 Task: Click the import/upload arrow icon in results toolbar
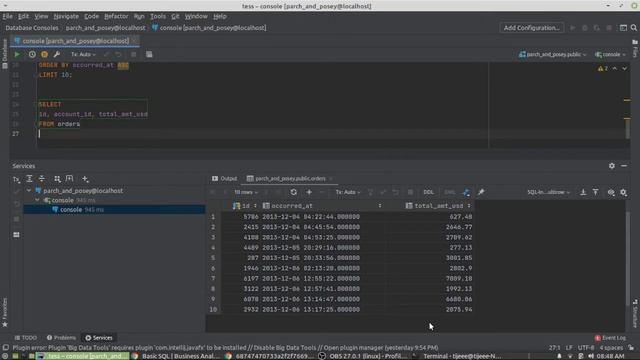coord(596,192)
